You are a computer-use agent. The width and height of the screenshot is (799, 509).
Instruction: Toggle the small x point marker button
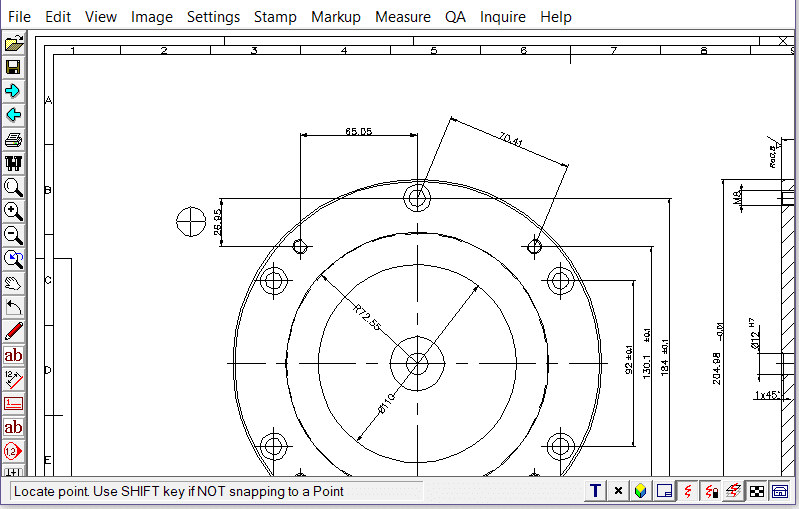click(x=618, y=491)
